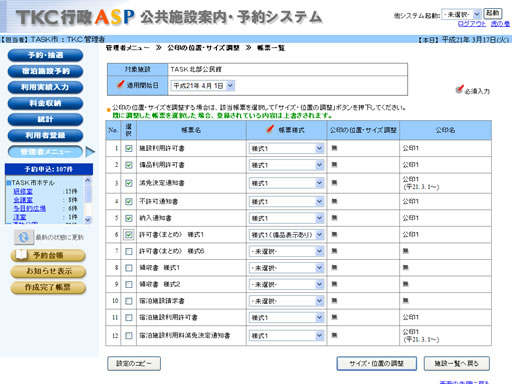Image resolution: width=512 pixels, height=384 pixels.
Task: Uncheck the row 2 備品利用許可書 checkbox
Action: (129, 165)
